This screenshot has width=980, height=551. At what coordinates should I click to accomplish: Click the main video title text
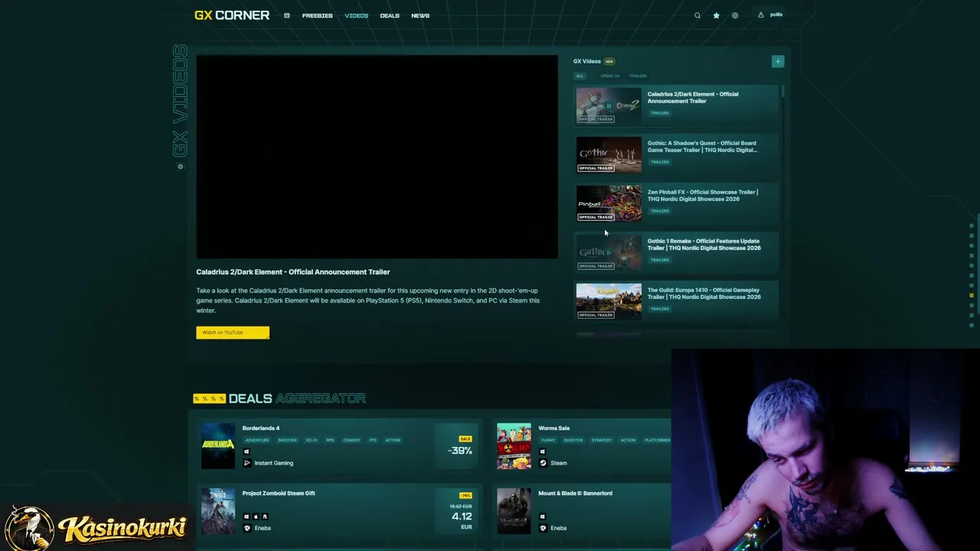[x=293, y=272]
